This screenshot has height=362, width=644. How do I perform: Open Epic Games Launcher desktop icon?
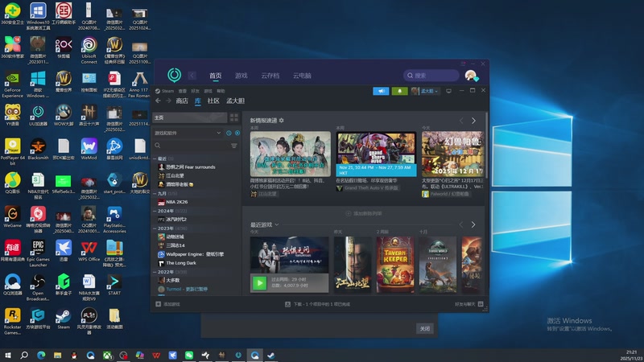38,253
